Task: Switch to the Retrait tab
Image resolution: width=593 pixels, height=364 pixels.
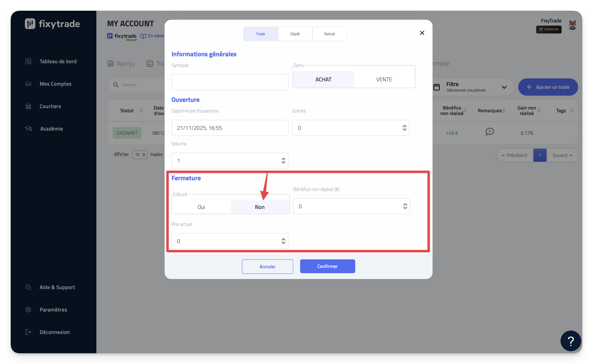Action: click(329, 34)
